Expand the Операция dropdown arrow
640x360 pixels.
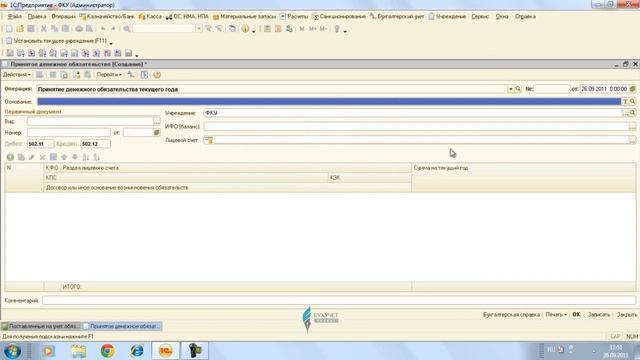tap(510, 89)
